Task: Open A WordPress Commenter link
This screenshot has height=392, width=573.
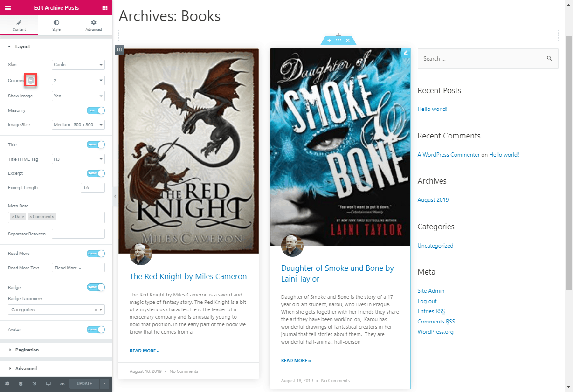Action: tap(449, 155)
